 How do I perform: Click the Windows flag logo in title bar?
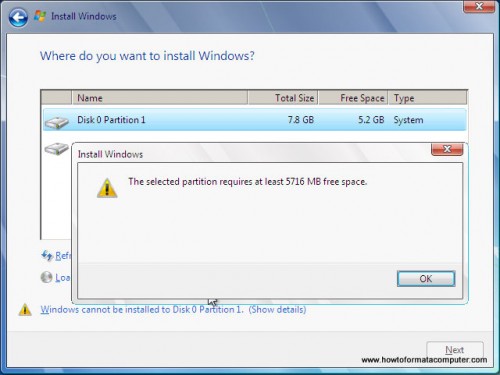40,16
